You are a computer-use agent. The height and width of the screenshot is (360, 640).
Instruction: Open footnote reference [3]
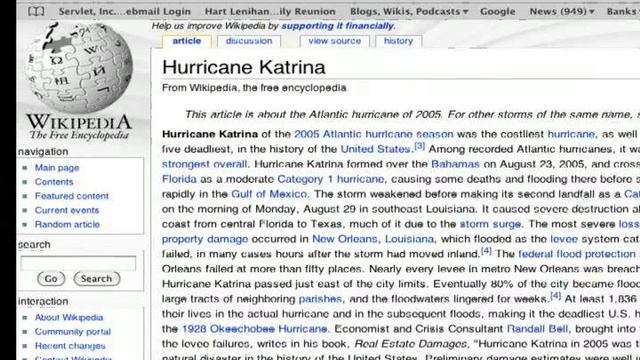(x=420, y=146)
